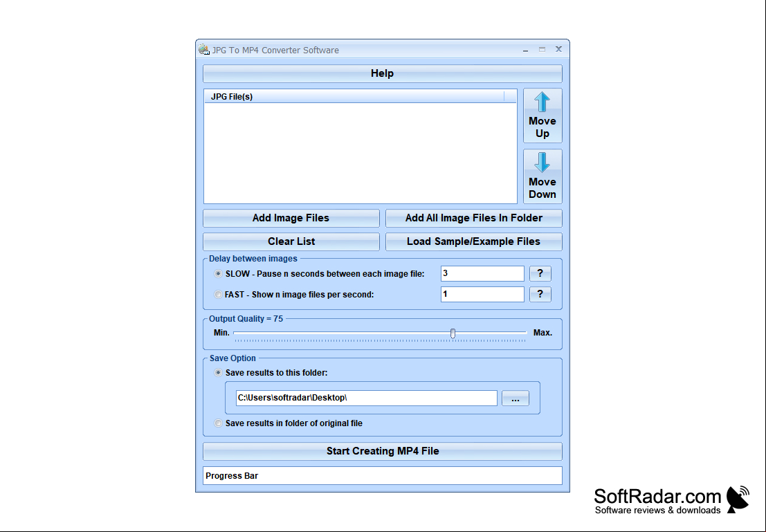Start Creating MP4 File

tap(383, 451)
